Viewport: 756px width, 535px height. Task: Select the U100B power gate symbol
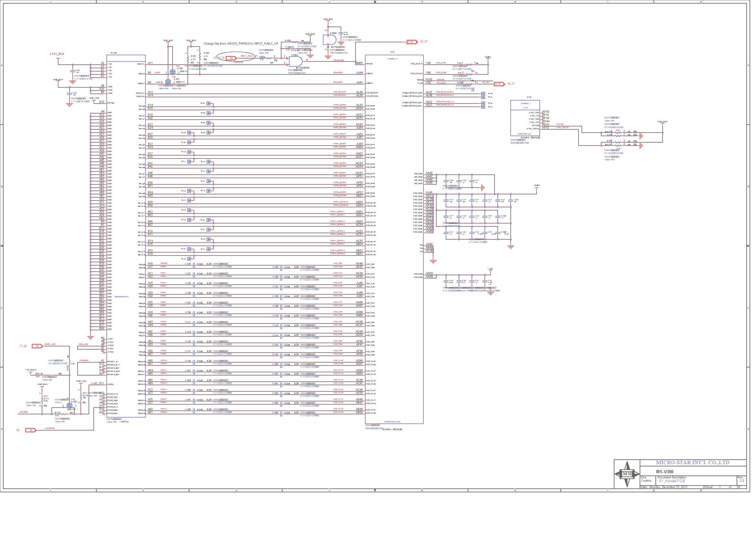tap(330, 40)
